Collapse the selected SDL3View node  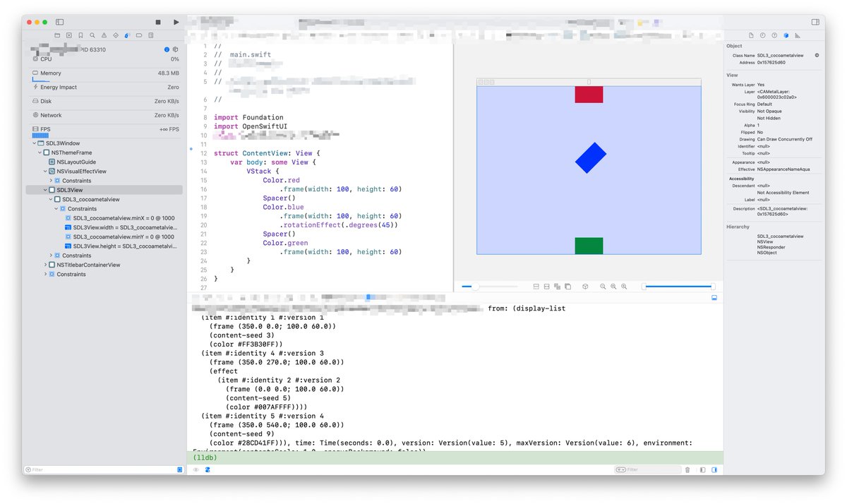(45, 190)
